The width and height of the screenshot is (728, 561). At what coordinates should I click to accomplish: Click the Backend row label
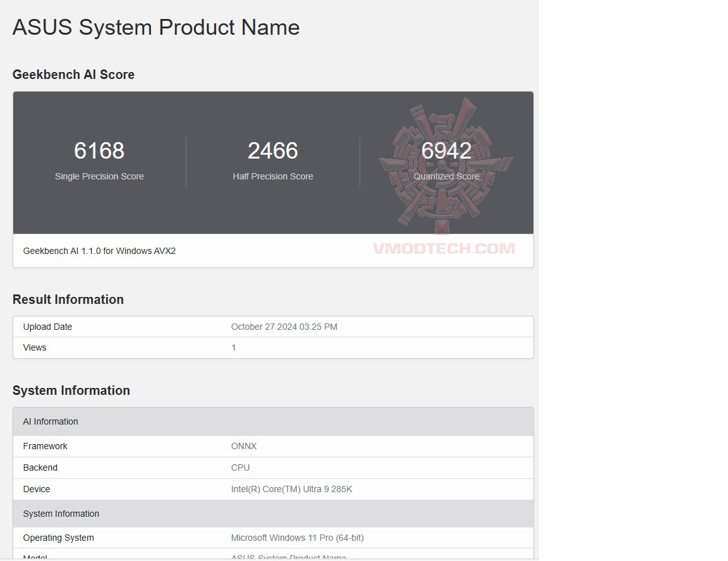pyautogui.click(x=40, y=468)
